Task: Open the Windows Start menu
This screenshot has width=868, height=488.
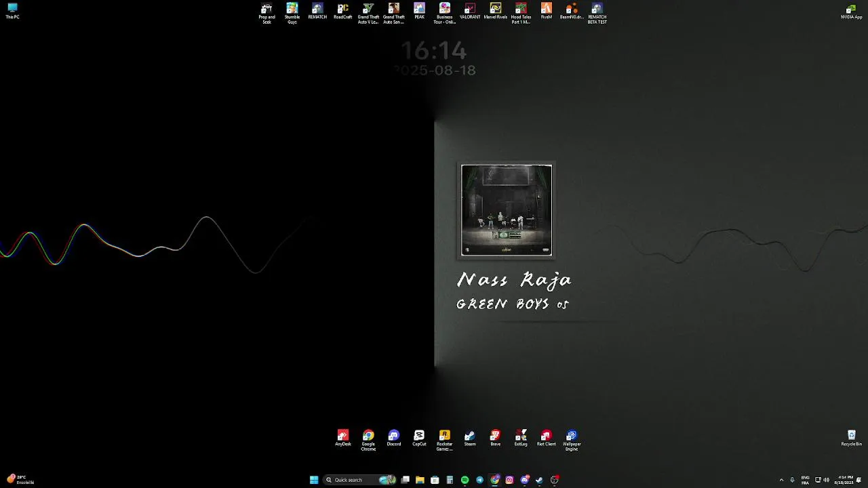Action: tap(314, 480)
